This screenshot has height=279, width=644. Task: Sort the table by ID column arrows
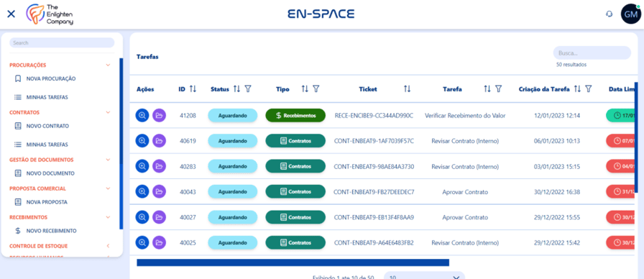[x=193, y=88]
